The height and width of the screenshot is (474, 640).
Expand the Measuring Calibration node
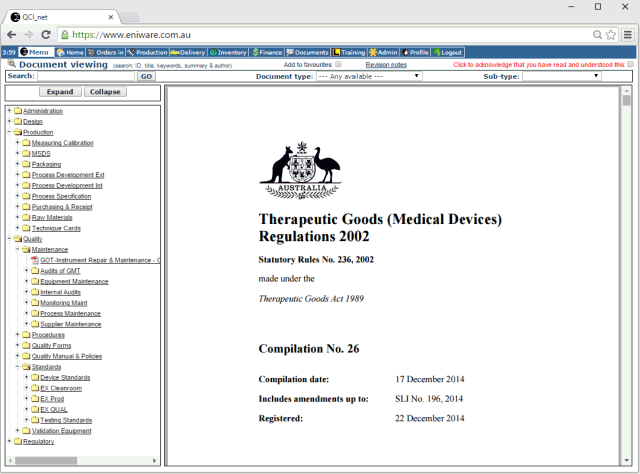coord(18,142)
